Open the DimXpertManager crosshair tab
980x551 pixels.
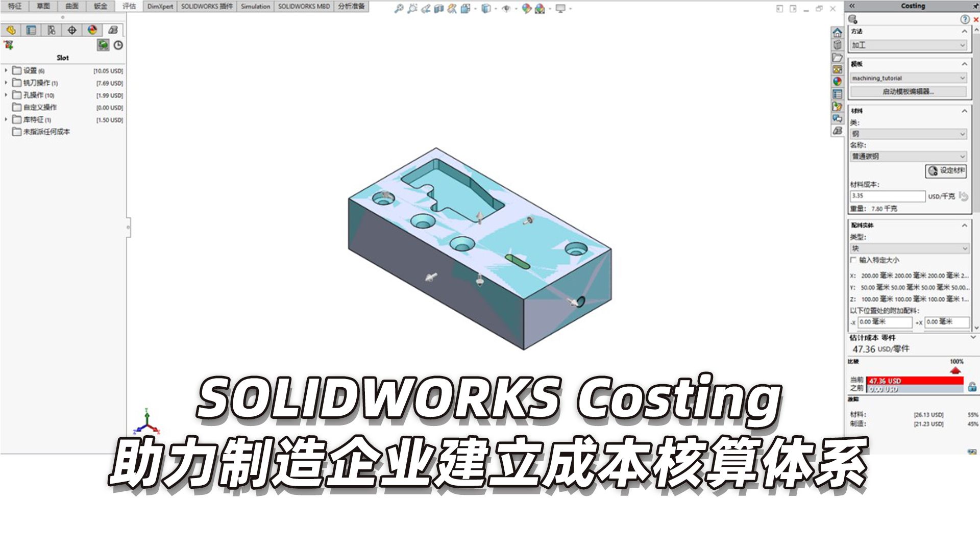coord(72,30)
